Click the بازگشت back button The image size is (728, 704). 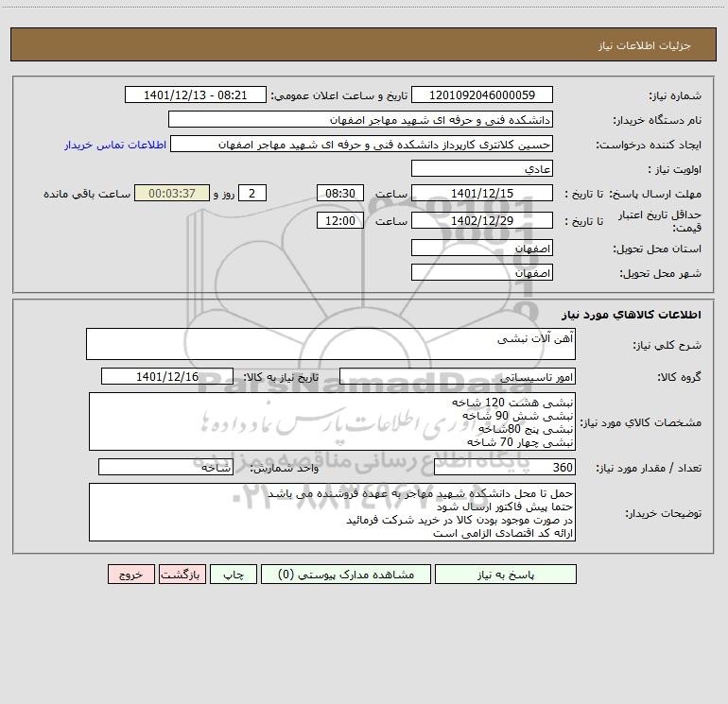point(182,574)
